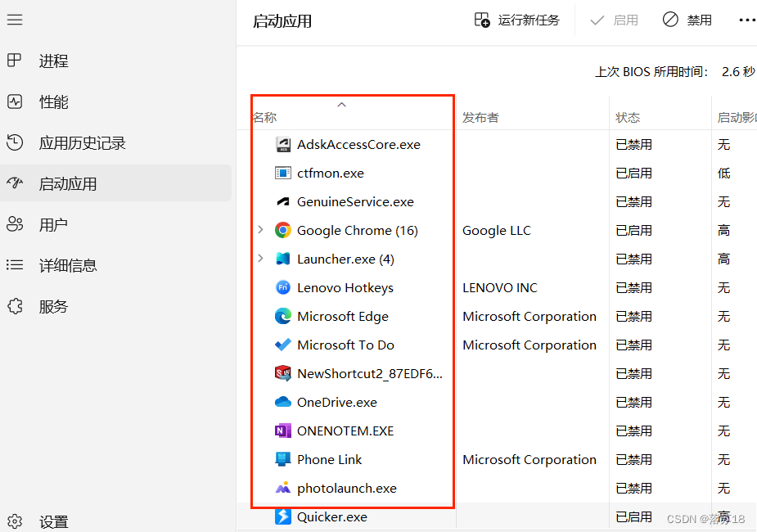Click the 进程 grid icon in sidebar
This screenshot has height=532, width=757.
(15, 61)
